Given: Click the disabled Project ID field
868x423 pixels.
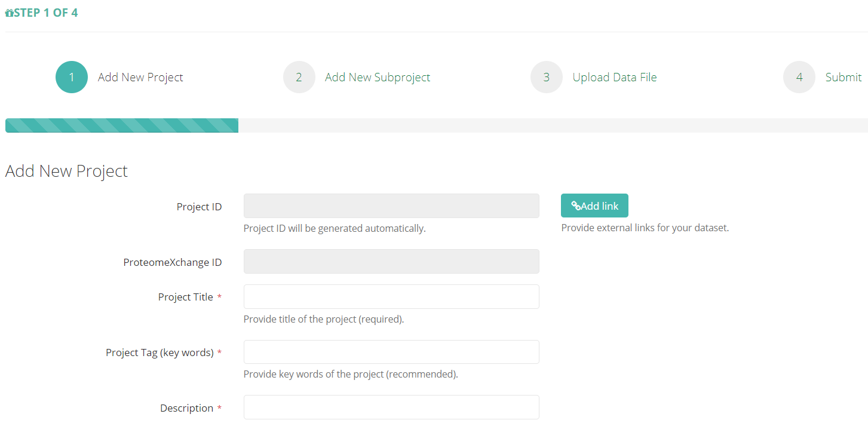Looking at the screenshot, I should point(391,206).
